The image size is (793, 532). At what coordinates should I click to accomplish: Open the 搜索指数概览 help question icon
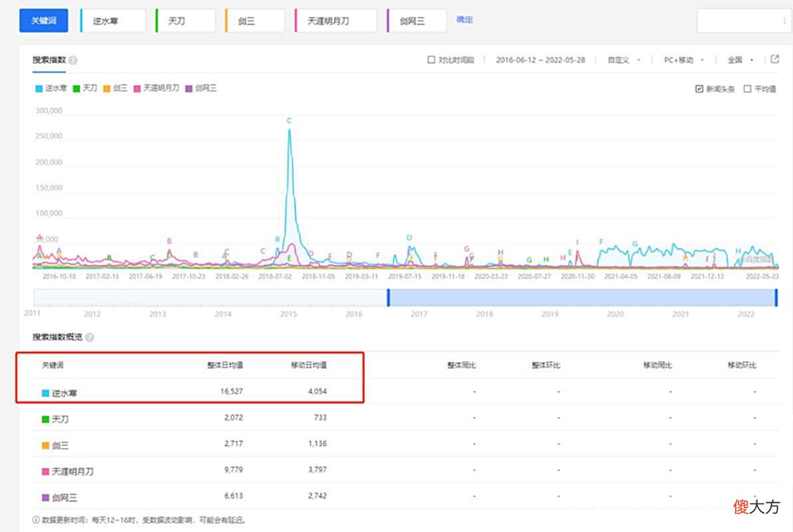pyautogui.click(x=89, y=337)
